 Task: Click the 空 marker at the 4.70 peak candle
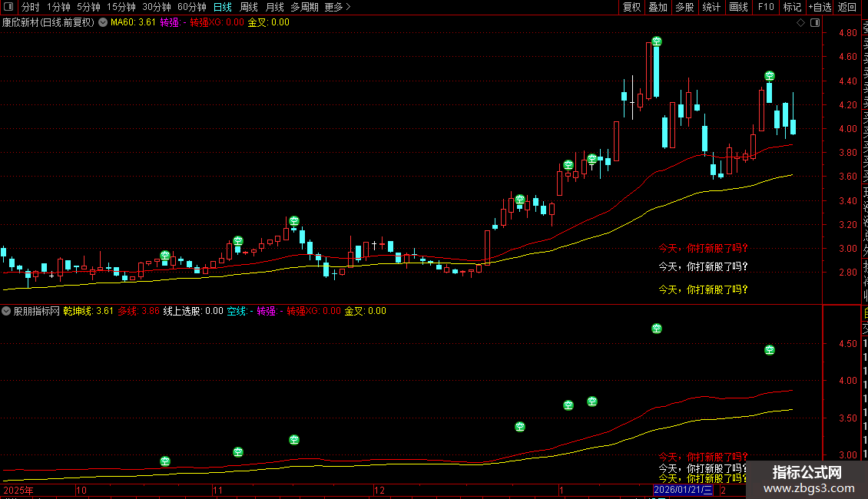tap(657, 41)
